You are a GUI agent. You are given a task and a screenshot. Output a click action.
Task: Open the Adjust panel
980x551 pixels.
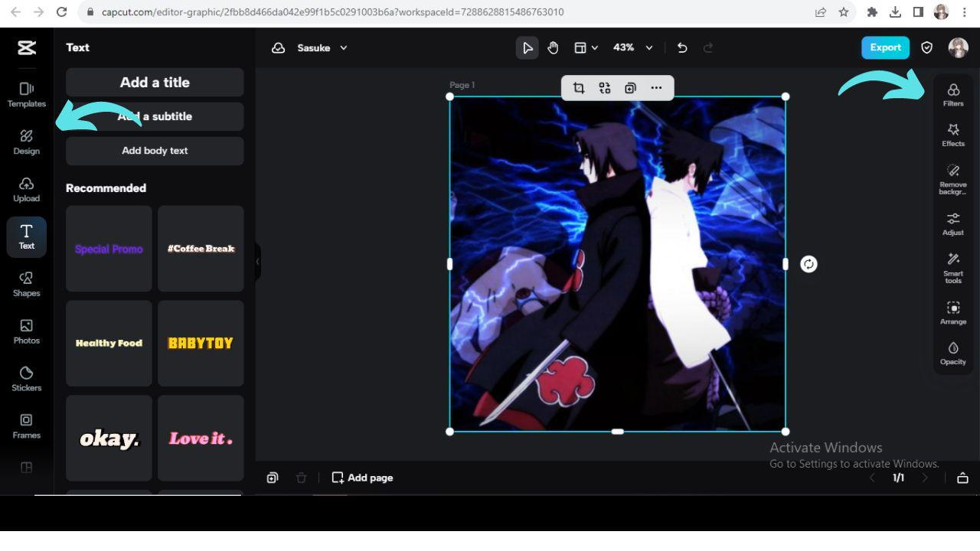[x=953, y=223]
